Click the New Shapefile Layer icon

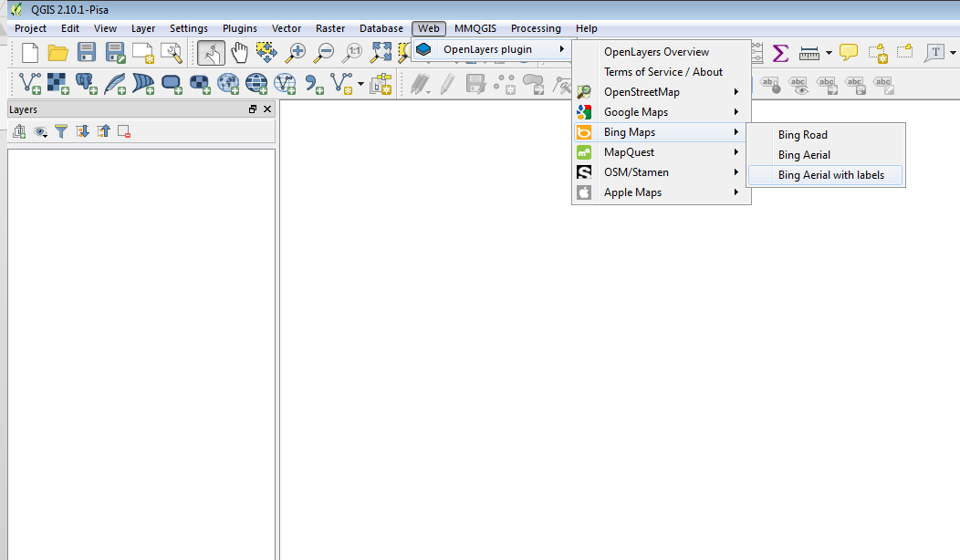click(341, 83)
